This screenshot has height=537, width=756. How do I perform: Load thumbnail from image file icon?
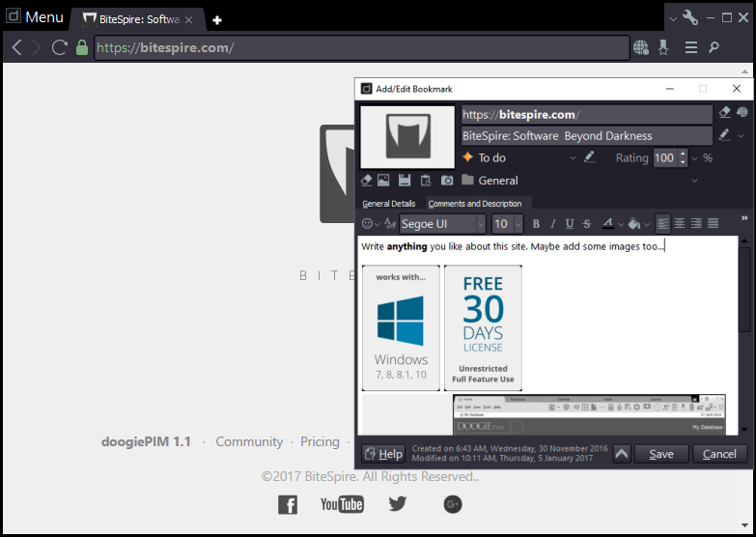383,181
